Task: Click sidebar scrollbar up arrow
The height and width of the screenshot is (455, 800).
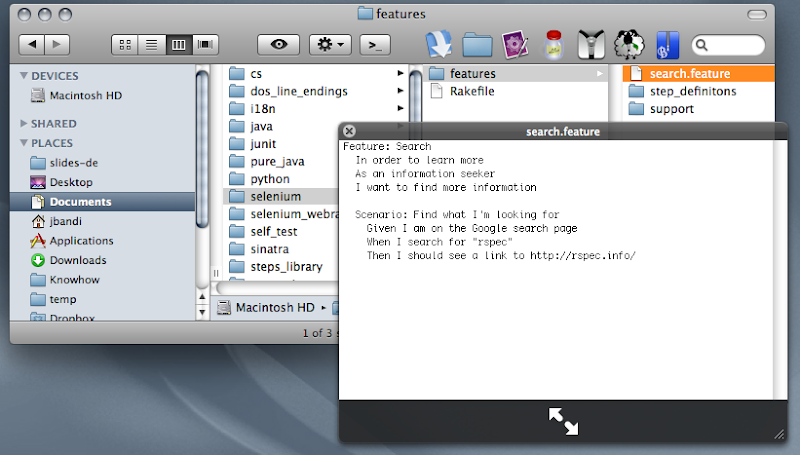Action: coord(202,296)
